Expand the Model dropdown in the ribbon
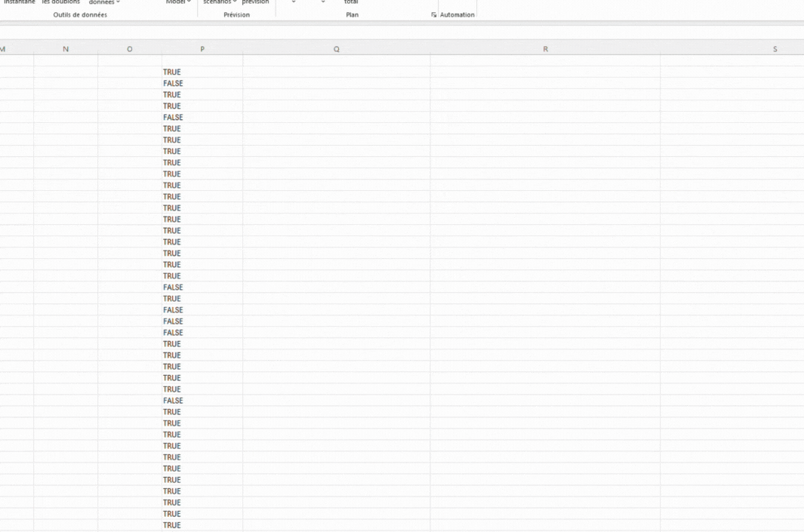The height and width of the screenshot is (532, 804). point(178,2)
